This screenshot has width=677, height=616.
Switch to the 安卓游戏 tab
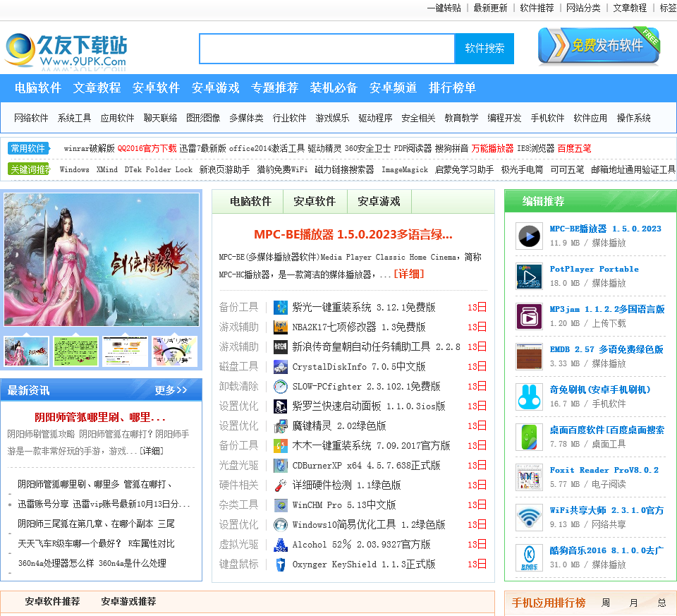[x=379, y=201]
